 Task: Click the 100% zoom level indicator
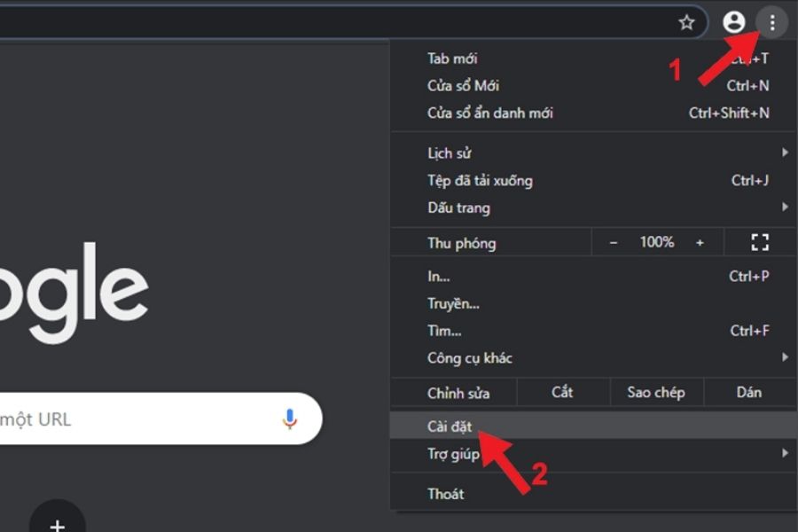pos(658,242)
